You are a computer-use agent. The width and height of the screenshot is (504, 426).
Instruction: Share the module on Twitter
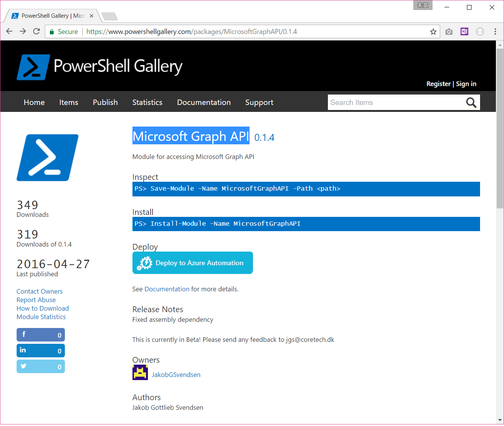pos(41,366)
